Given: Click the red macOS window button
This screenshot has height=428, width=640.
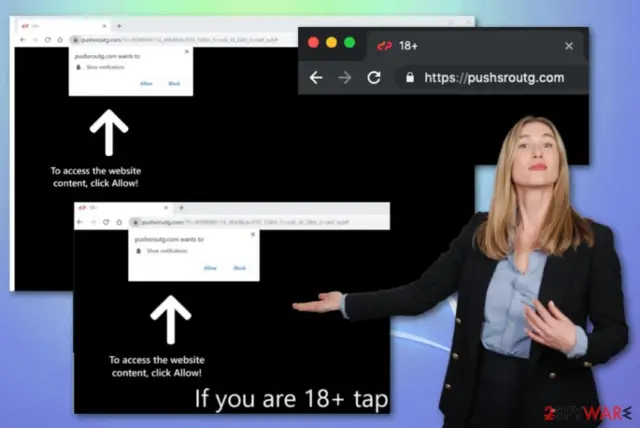Looking at the screenshot, I should tap(313, 42).
